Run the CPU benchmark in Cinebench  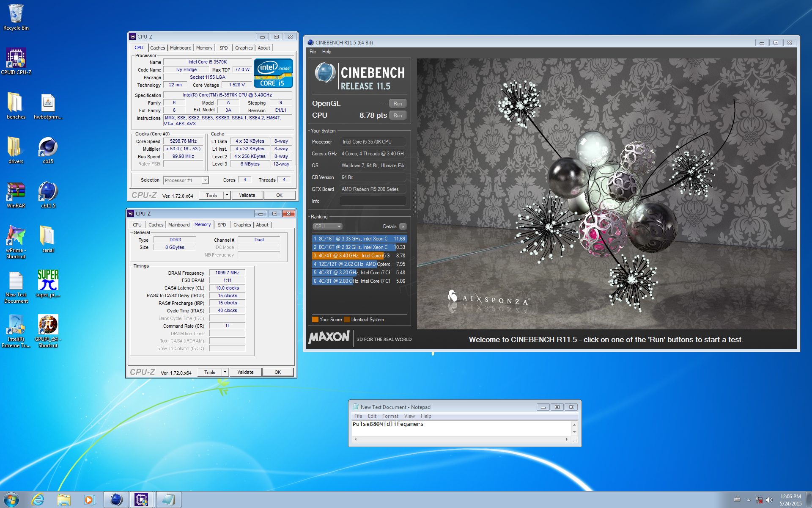pos(398,116)
